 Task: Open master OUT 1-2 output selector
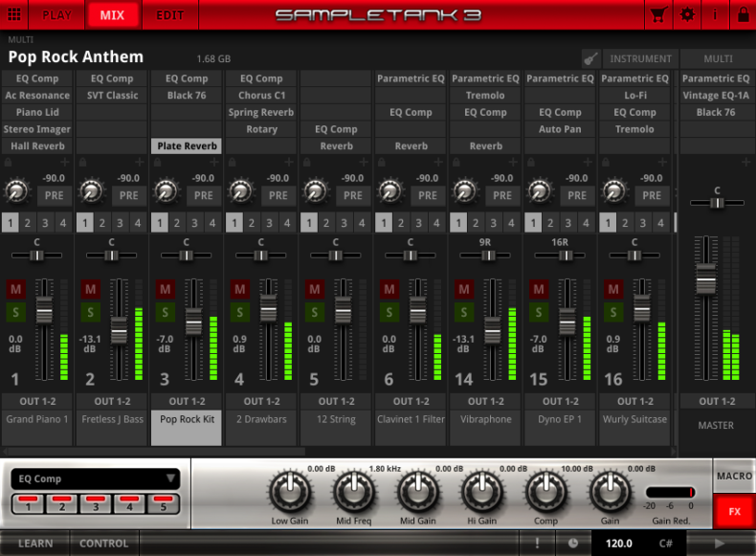717,401
